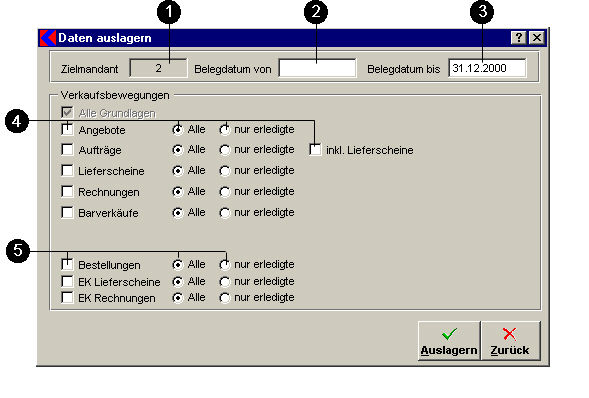
Task: Click the Zurück button
Action: point(510,341)
